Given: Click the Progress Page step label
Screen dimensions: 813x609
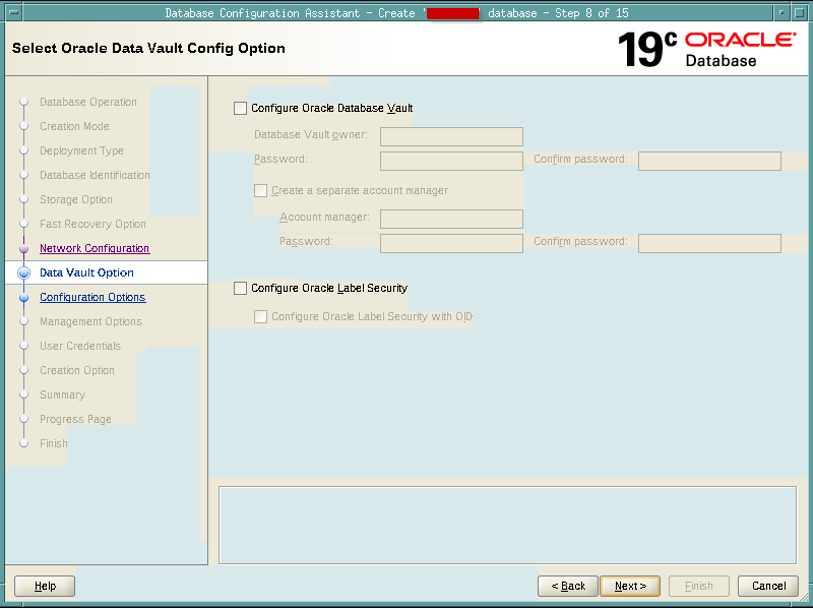Looking at the screenshot, I should (76, 419).
